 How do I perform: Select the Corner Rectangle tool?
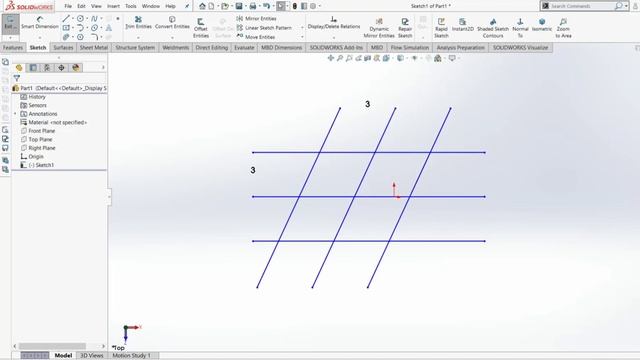tap(66, 28)
